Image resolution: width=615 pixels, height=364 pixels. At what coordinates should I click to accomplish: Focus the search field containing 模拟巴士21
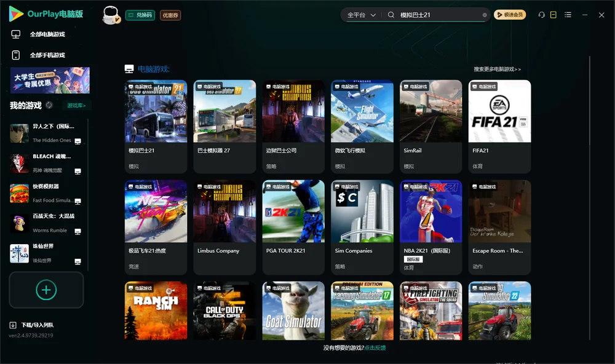tap(439, 15)
